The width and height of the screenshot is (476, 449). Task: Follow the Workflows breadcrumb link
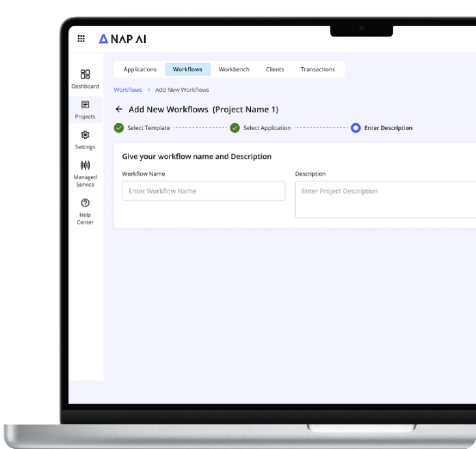point(128,90)
